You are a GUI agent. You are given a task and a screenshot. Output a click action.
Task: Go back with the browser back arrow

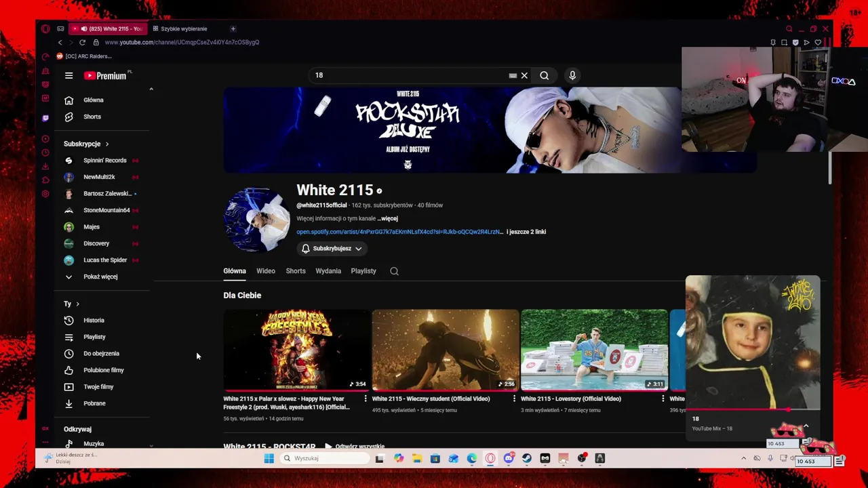(x=60, y=42)
